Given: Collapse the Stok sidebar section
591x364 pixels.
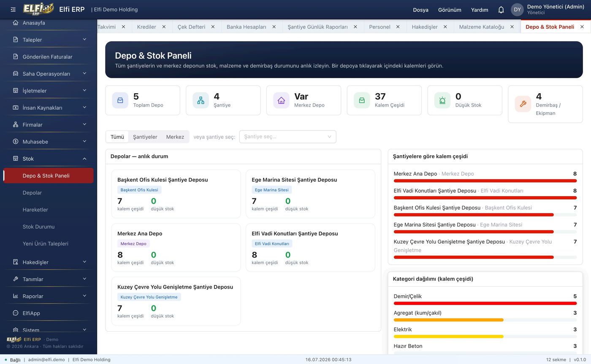Looking at the screenshot, I should tap(49, 159).
